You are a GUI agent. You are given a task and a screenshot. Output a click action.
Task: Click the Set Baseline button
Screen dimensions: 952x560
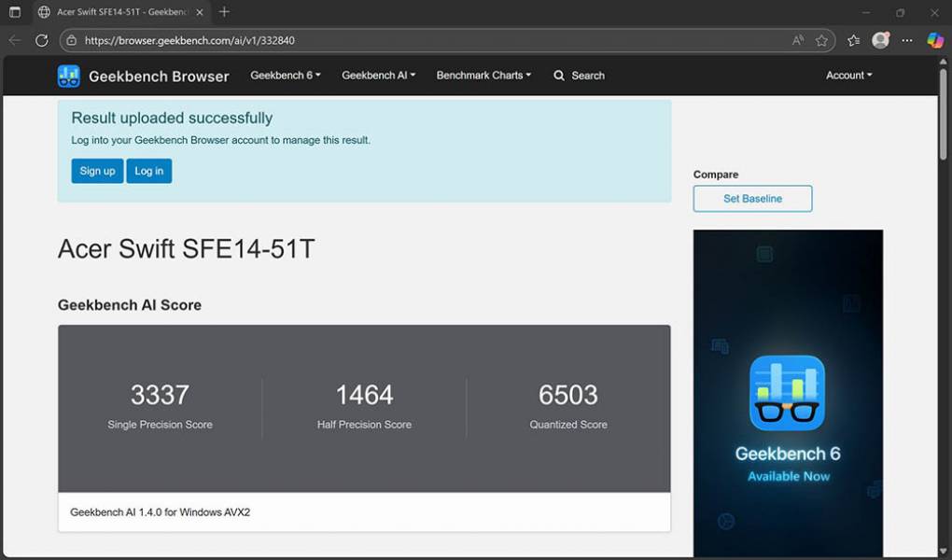pos(752,199)
